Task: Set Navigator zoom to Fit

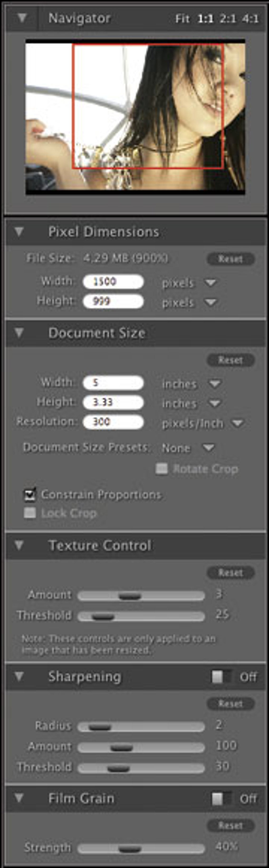Action: (182, 18)
